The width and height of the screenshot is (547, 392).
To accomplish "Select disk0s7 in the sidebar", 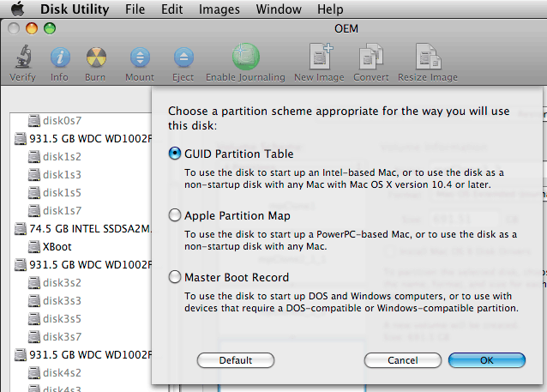I will coord(55,120).
